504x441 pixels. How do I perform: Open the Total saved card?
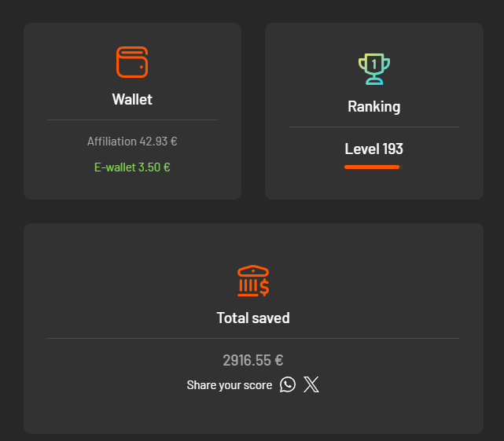pos(254,329)
